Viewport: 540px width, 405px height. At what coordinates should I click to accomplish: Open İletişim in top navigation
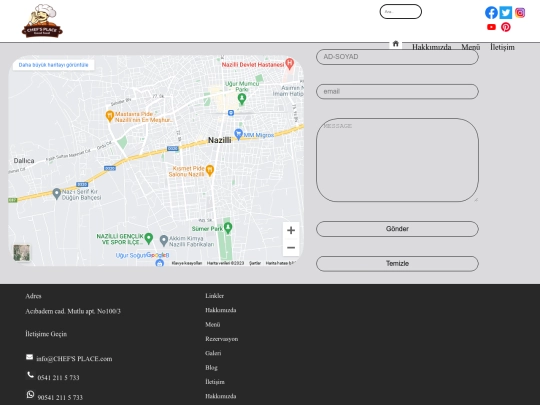click(502, 47)
